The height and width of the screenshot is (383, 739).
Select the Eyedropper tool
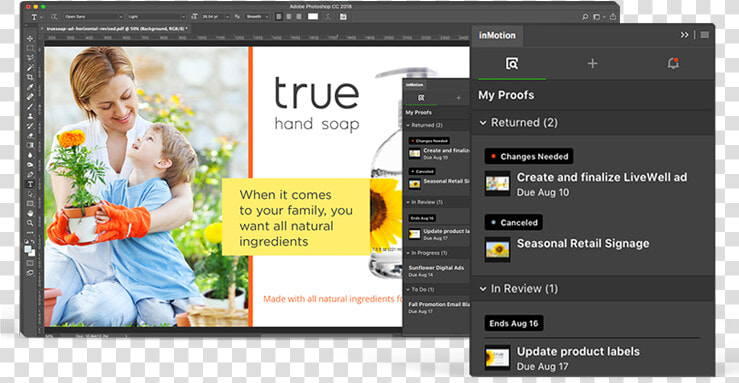click(30, 87)
